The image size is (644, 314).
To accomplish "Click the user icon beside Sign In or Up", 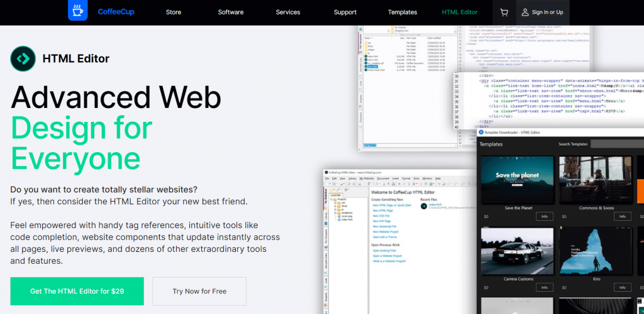I will 525,13.
